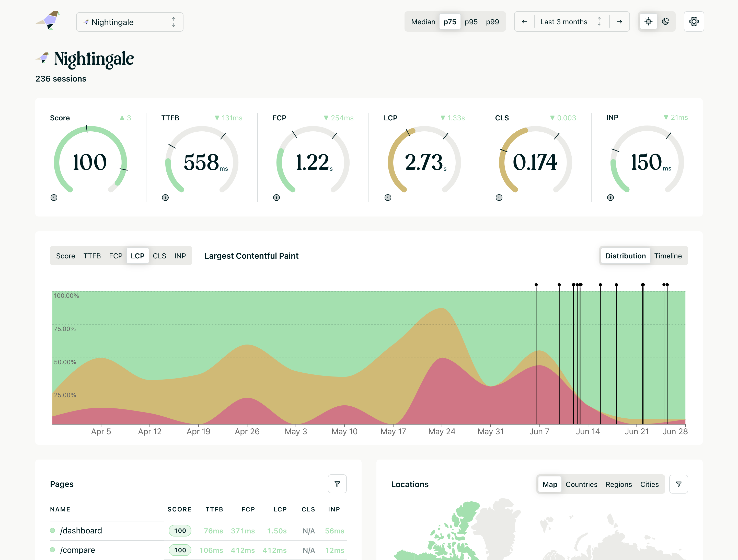Go to previous time period arrow
738x560 pixels.
point(524,22)
